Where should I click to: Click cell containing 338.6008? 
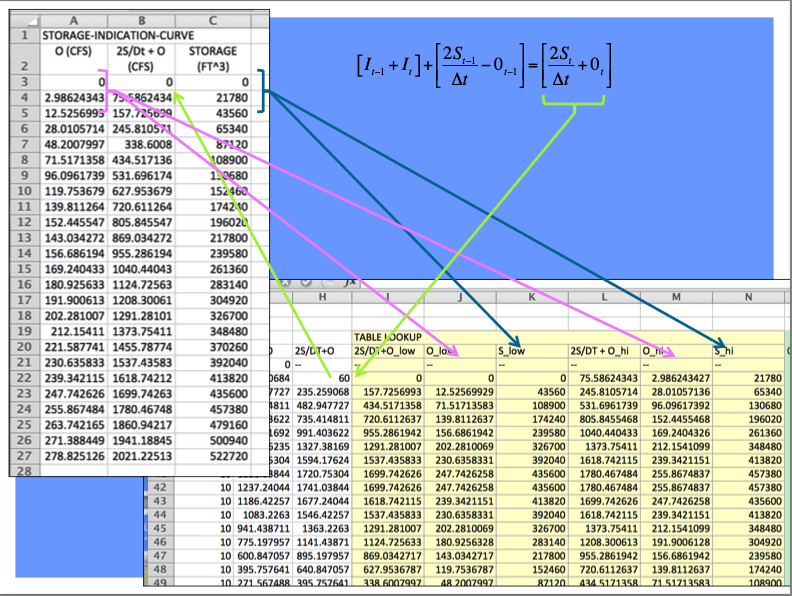click(141, 145)
